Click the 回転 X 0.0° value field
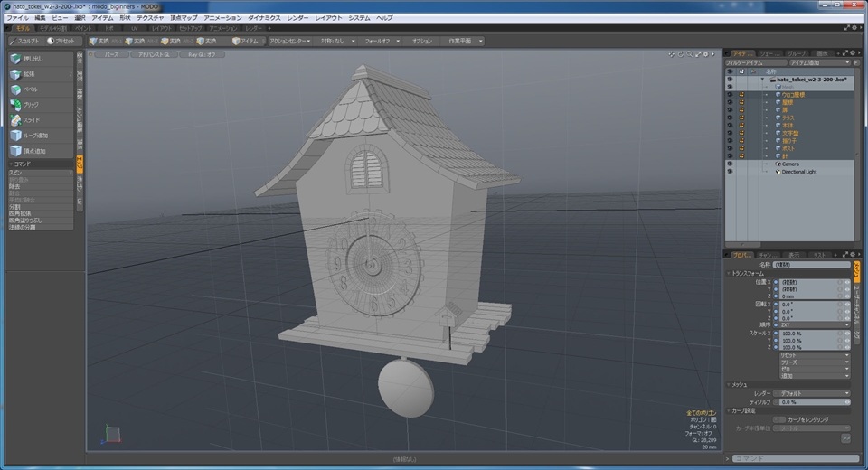 812,305
